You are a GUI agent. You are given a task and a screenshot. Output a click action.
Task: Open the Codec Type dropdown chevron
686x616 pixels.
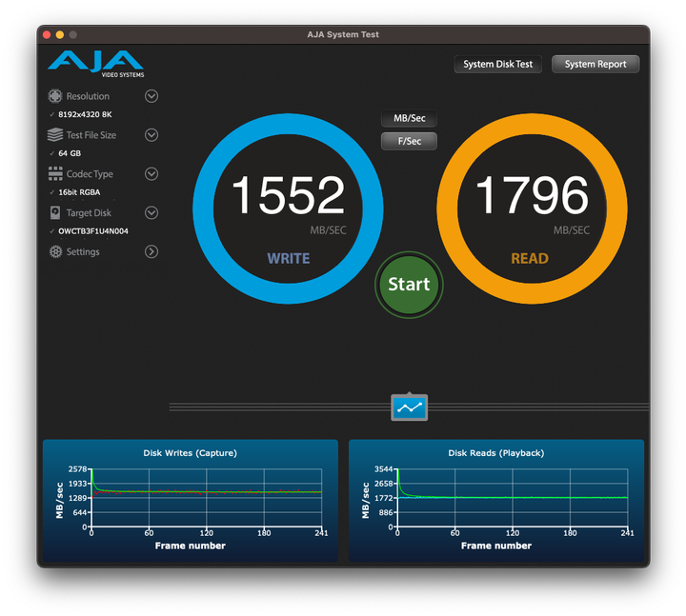click(x=151, y=174)
